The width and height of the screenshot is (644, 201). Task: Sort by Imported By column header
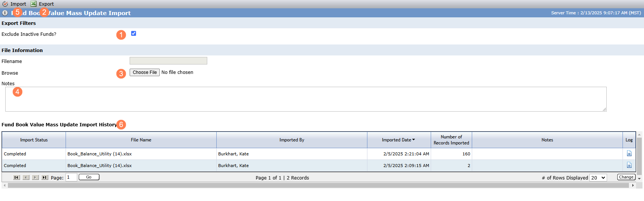point(292,140)
